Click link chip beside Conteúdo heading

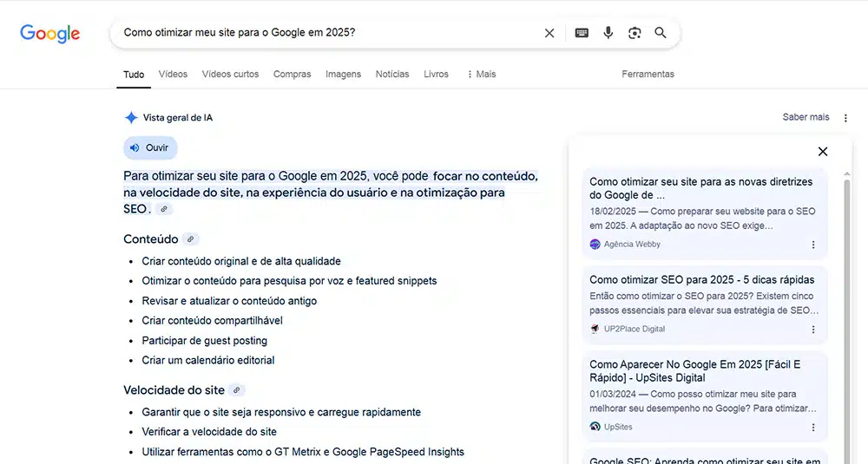(190, 239)
